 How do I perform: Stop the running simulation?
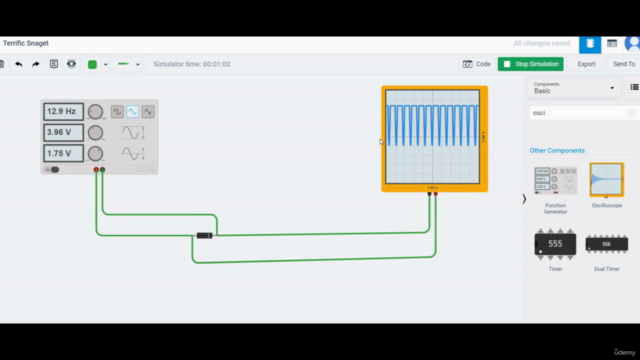[x=531, y=64]
